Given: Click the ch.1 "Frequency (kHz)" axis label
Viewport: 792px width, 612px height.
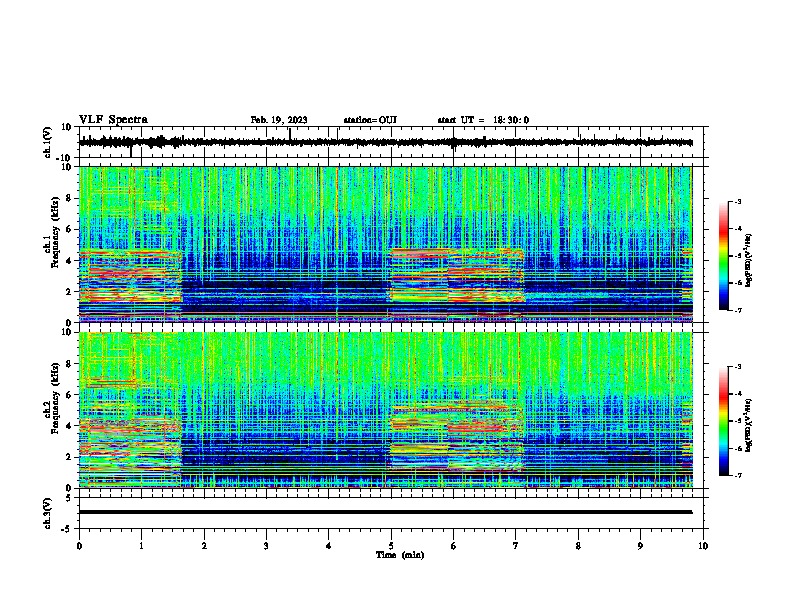Looking at the screenshot, I should [x=55, y=232].
